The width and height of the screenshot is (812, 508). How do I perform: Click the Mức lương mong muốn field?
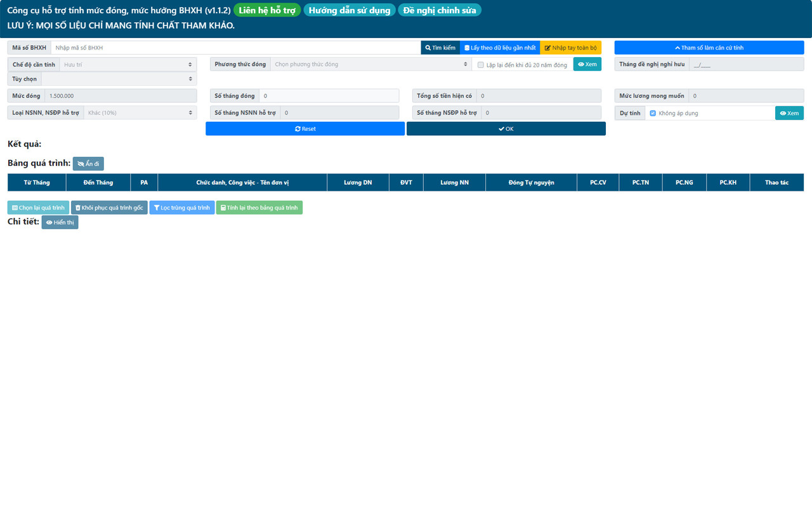point(746,96)
